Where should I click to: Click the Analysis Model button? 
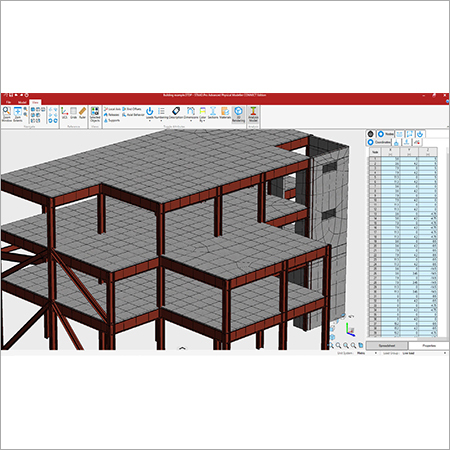coord(253,114)
